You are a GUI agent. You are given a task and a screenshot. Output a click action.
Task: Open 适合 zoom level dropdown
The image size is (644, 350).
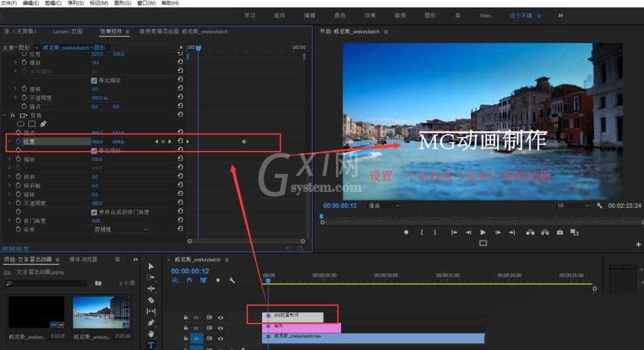384,206
